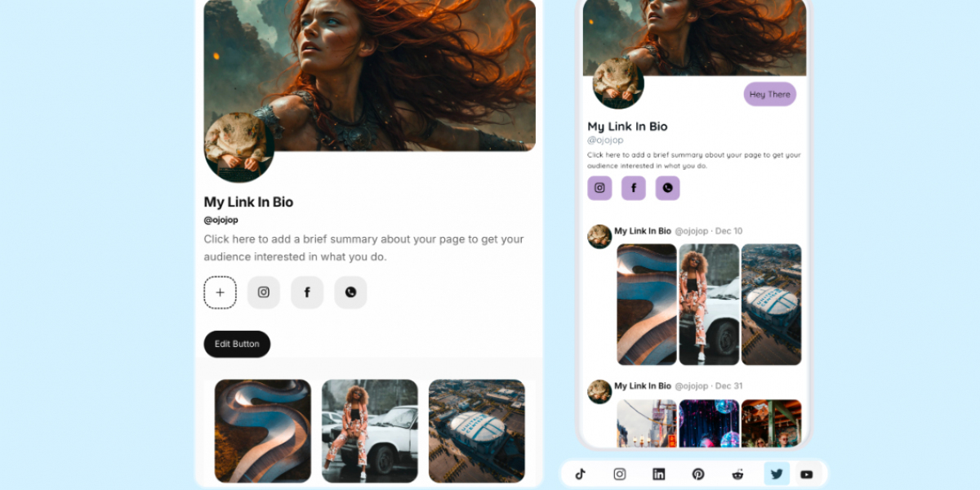This screenshot has width=980, height=490.
Task: Choose the Reddit icon in the bottom bar
Action: [737, 474]
